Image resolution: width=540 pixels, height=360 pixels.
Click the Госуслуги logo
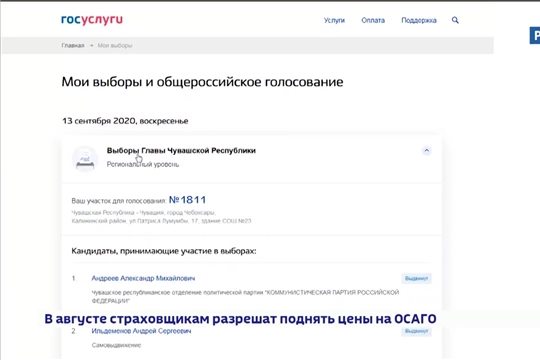[92, 20]
